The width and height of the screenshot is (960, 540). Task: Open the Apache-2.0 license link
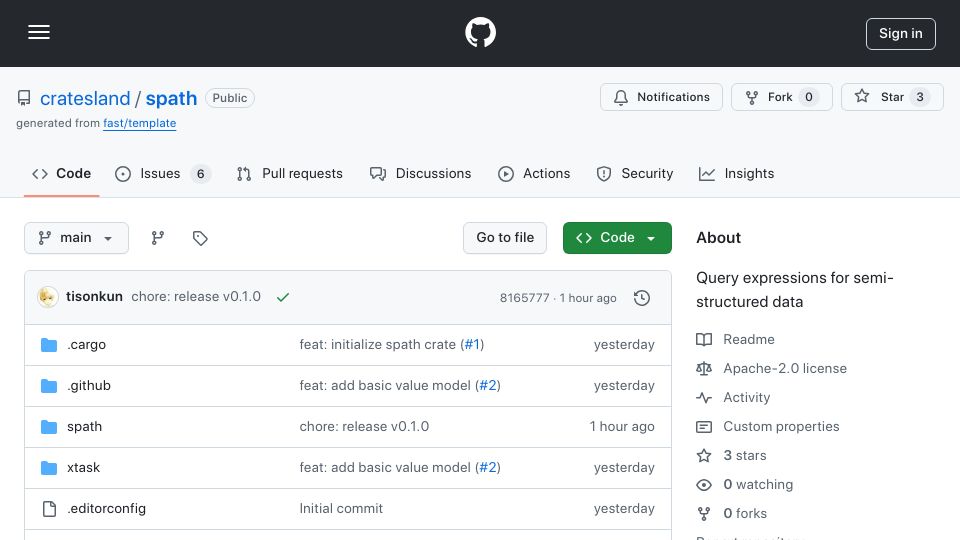pyautogui.click(x=785, y=369)
